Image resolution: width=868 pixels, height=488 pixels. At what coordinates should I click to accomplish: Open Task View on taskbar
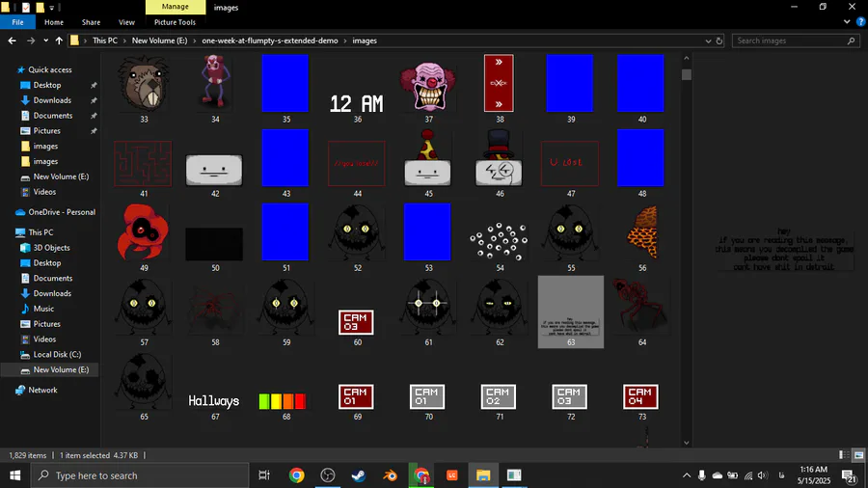pos(264,475)
